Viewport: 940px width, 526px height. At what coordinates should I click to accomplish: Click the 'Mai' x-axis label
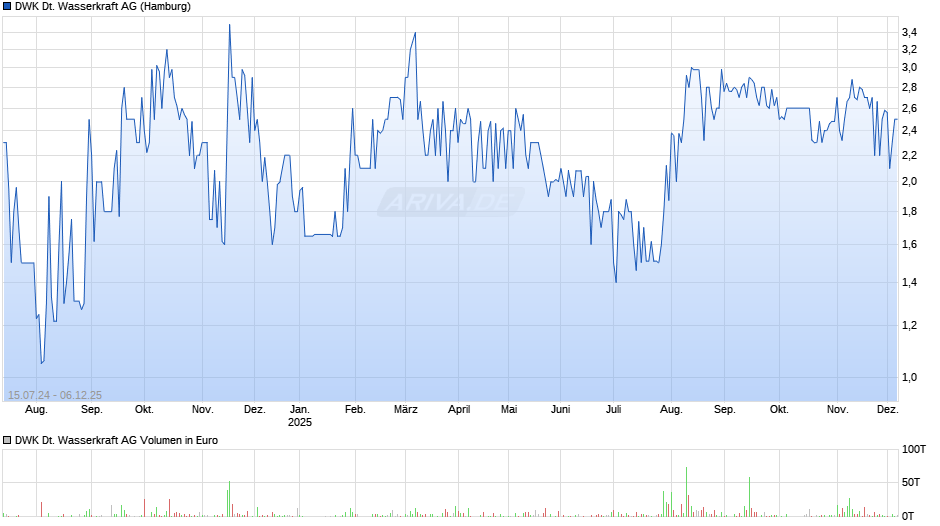[509, 410]
